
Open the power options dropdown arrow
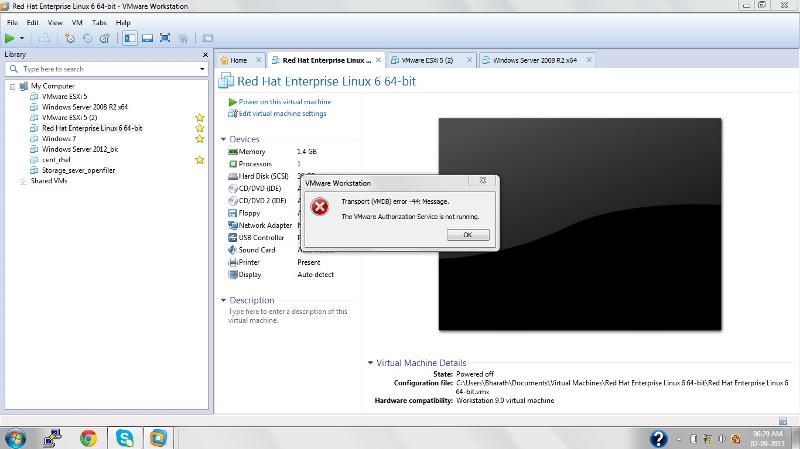(x=22, y=38)
